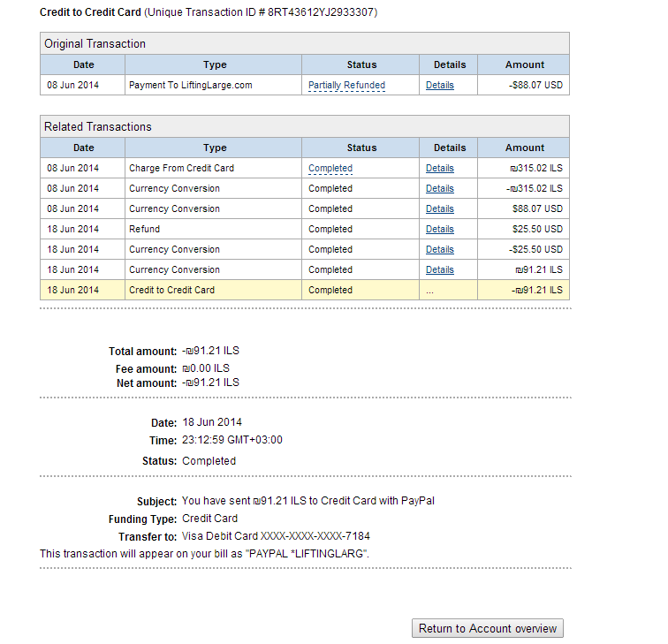Click the Unique Transaction ID text
The image size is (668, 644).
pyautogui.click(x=261, y=12)
